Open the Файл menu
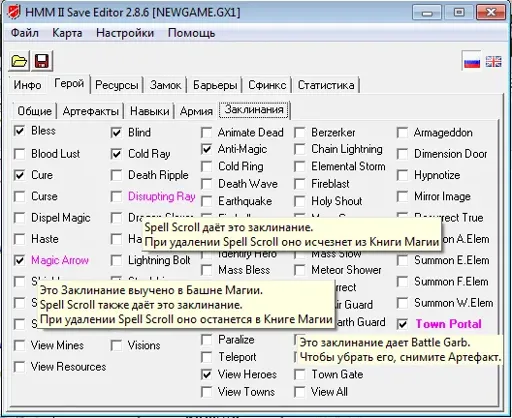Image resolution: width=512 pixels, height=418 pixels. (x=25, y=33)
